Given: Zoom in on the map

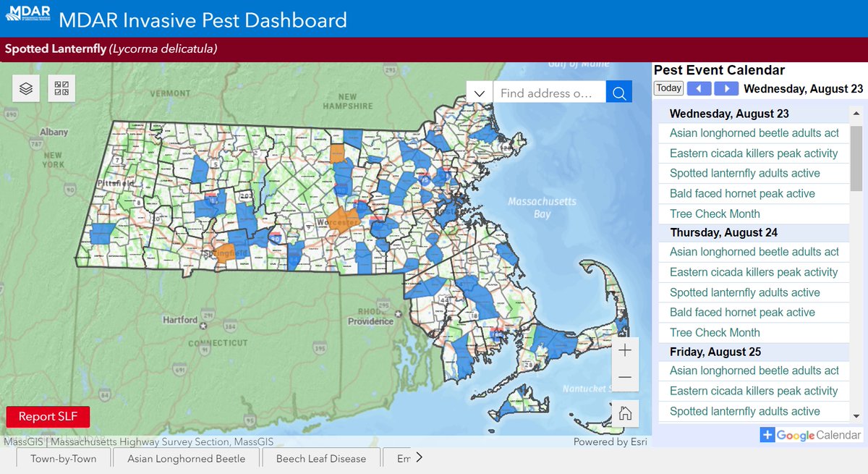Looking at the screenshot, I should click(624, 350).
